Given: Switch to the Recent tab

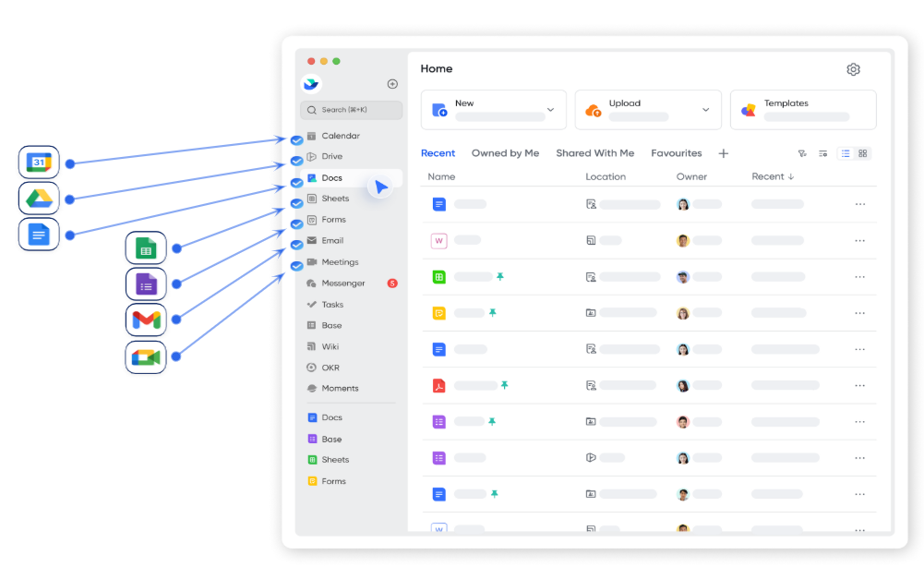Looking at the screenshot, I should pos(438,153).
